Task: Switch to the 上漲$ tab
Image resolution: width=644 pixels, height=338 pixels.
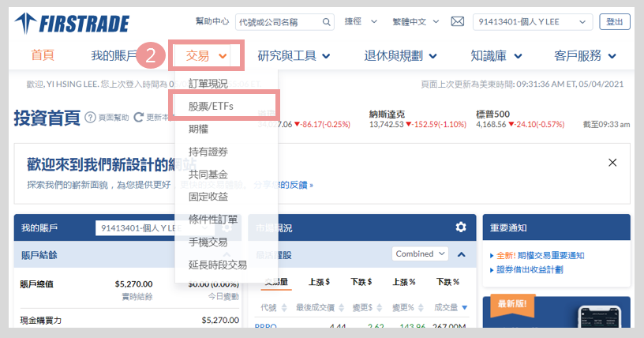Action: [x=319, y=282]
